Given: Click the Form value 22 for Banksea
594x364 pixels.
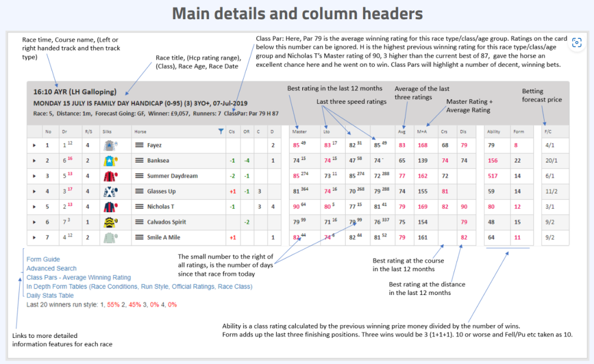Looking at the screenshot, I should (x=517, y=161).
